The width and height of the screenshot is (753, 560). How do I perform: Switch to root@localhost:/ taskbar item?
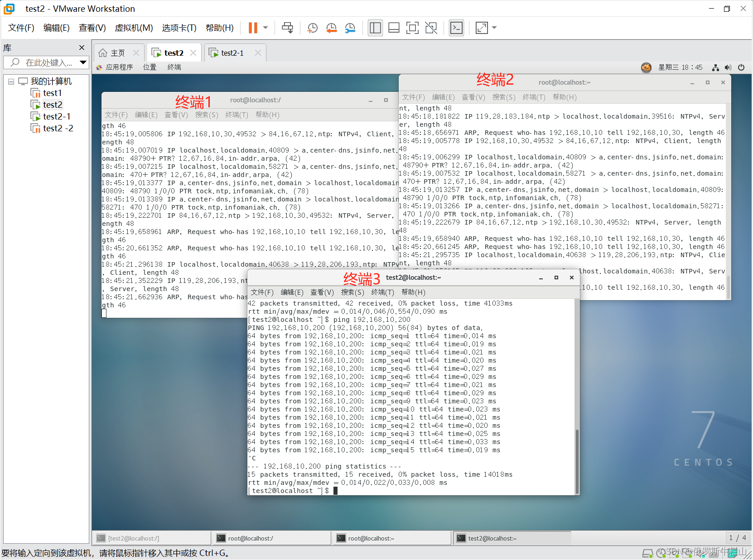pyautogui.click(x=272, y=538)
